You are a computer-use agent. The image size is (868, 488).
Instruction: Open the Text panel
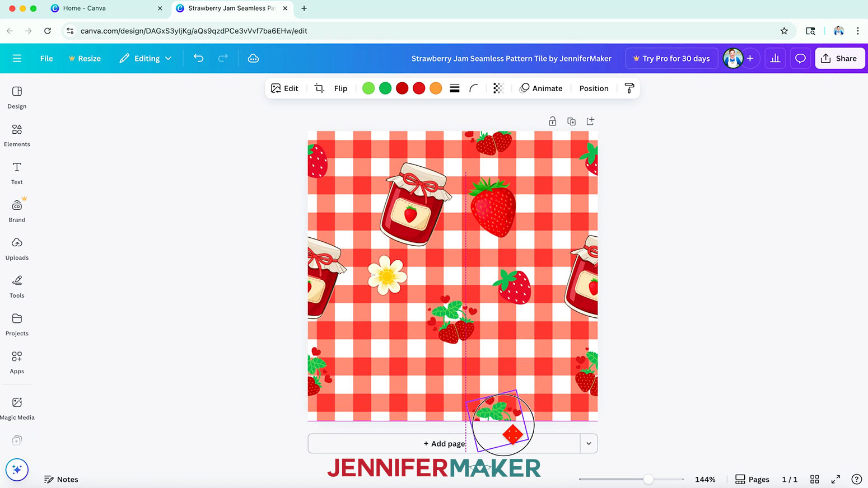pyautogui.click(x=17, y=173)
